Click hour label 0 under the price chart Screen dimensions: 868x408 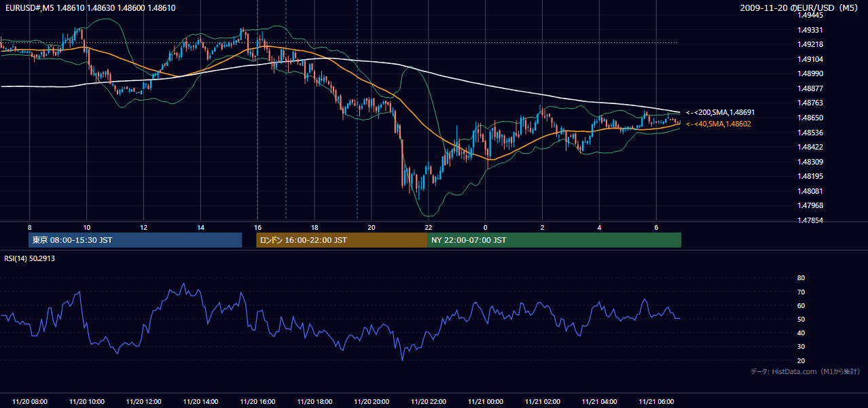(486, 227)
